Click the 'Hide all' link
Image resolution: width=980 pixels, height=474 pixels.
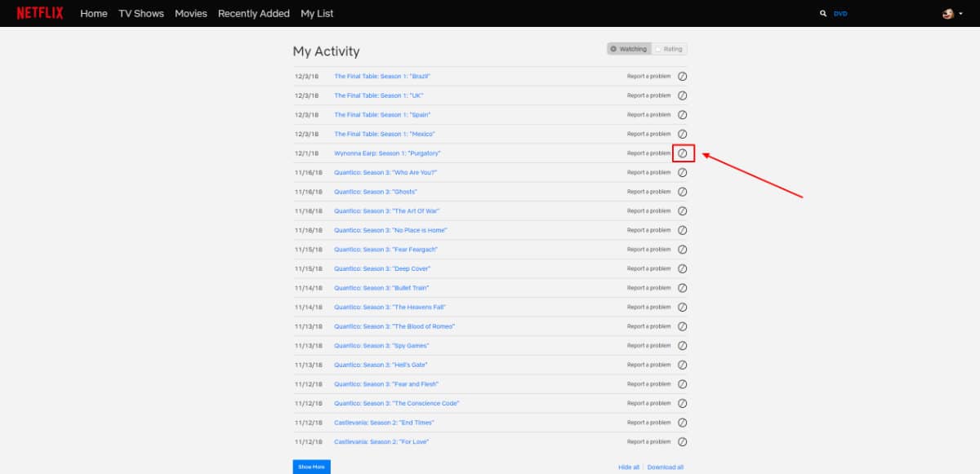tap(627, 466)
